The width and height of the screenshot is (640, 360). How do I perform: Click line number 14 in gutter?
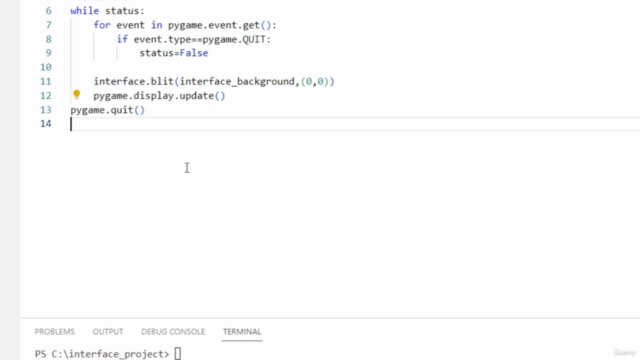tap(46, 124)
